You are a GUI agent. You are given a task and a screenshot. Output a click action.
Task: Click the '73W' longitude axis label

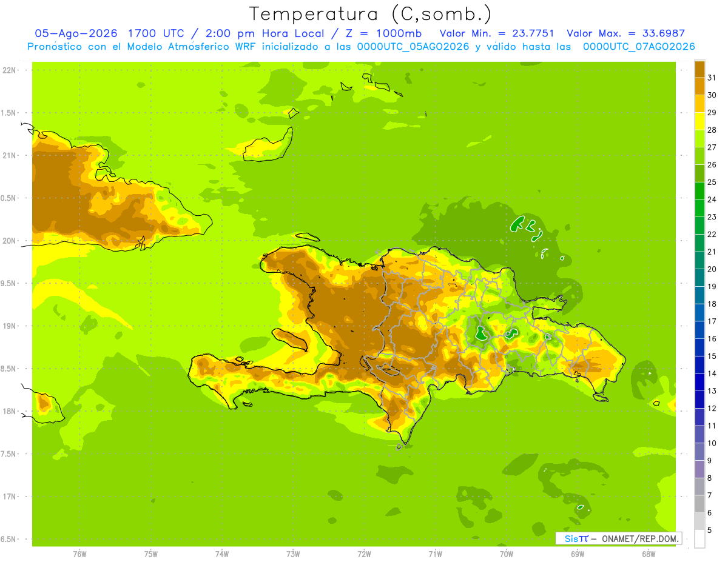[x=293, y=554]
